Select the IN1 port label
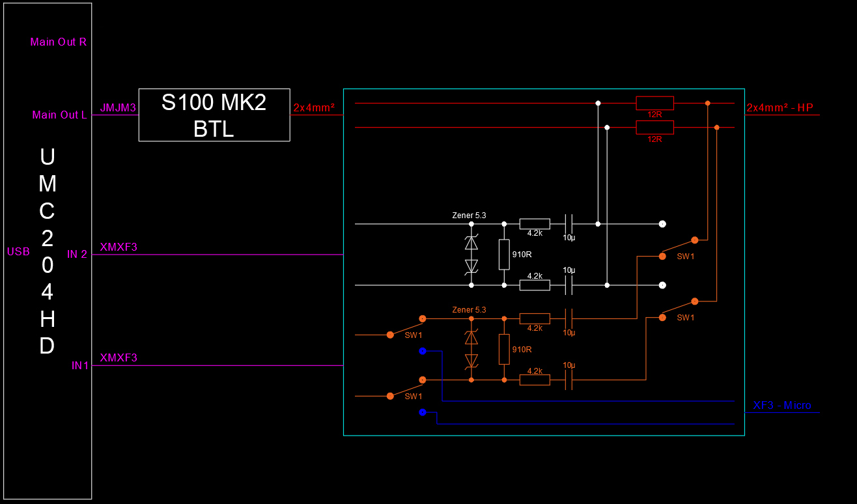857x504 pixels. (79, 366)
